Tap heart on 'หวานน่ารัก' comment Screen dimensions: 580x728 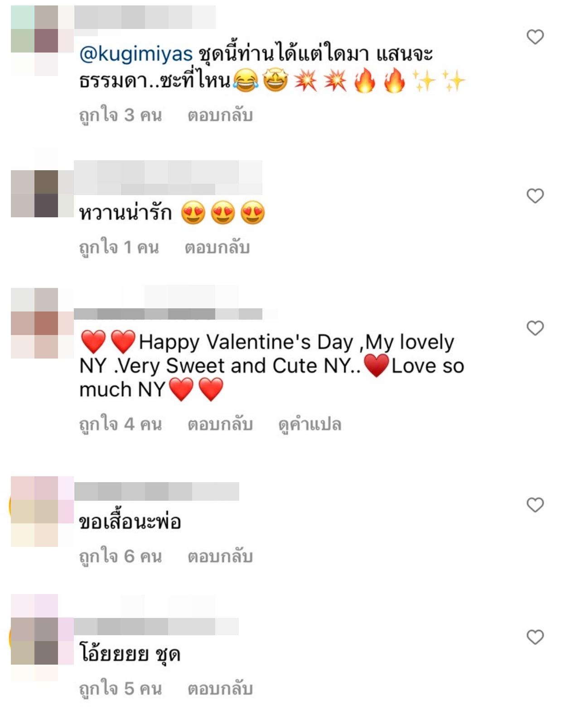[535, 196]
